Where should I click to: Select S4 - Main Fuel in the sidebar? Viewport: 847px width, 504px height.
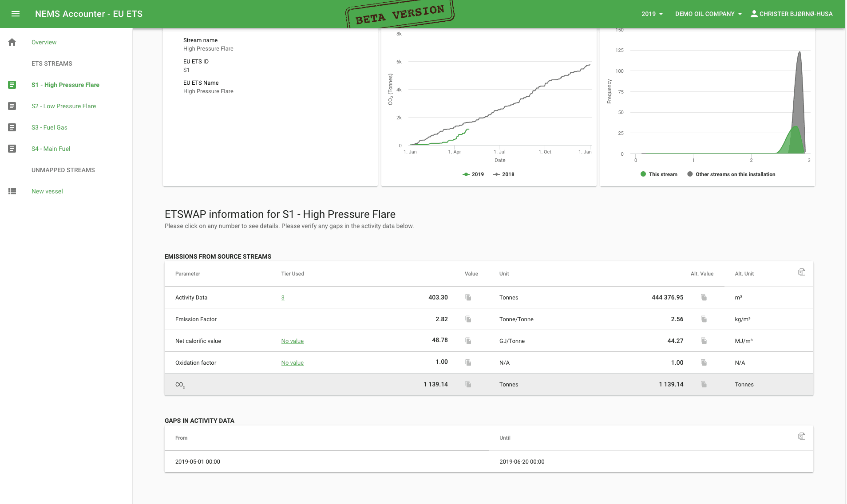click(x=51, y=149)
